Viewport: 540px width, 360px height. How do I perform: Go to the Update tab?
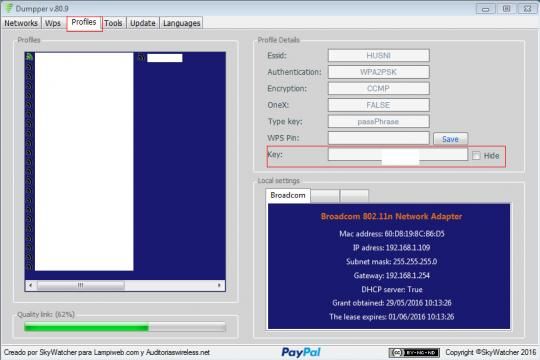pos(143,23)
